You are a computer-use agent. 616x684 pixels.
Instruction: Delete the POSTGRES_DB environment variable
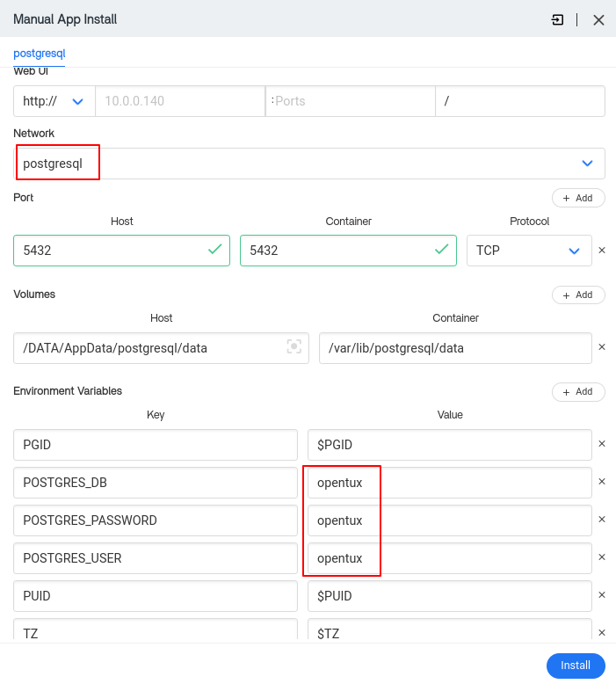coord(602,482)
